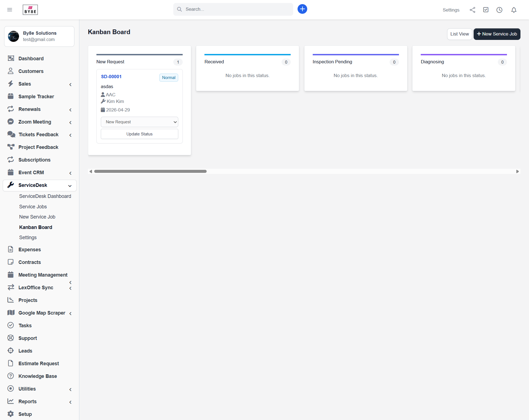Switch to List View
The image size is (529, 420).
coord(459,34)
